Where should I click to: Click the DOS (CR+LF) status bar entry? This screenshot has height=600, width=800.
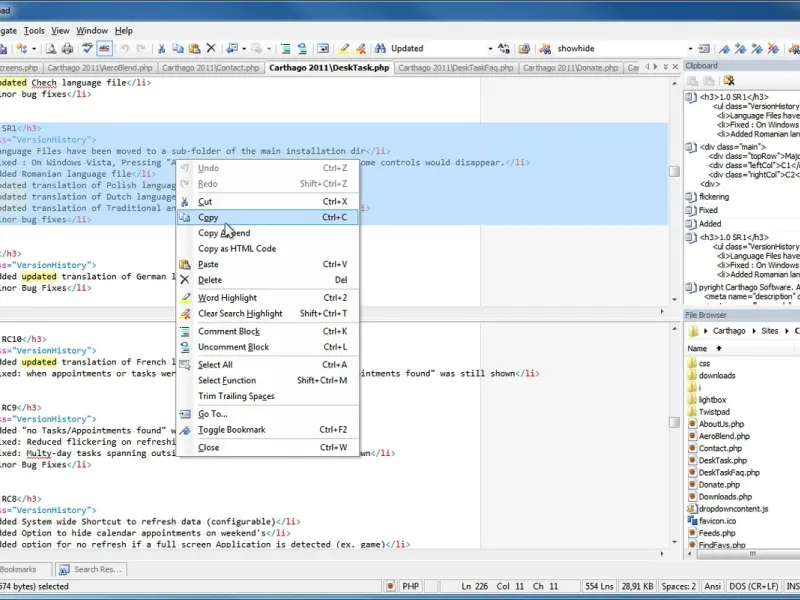click(754, 586)
